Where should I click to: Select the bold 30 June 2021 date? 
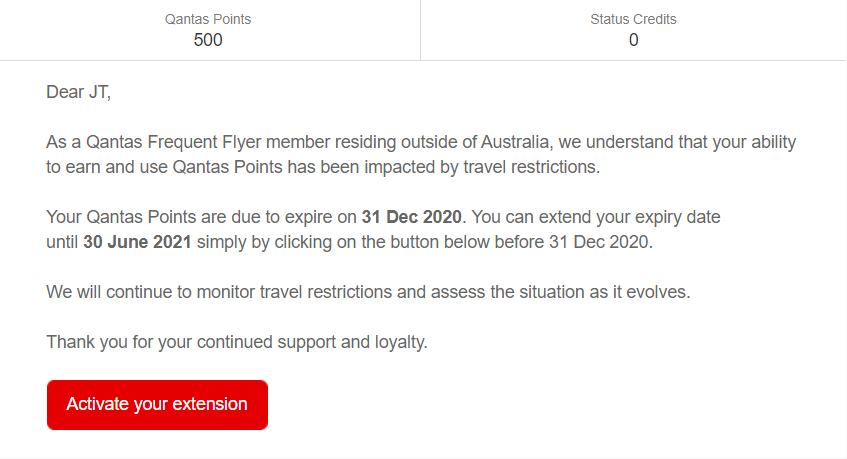[137, 242]
